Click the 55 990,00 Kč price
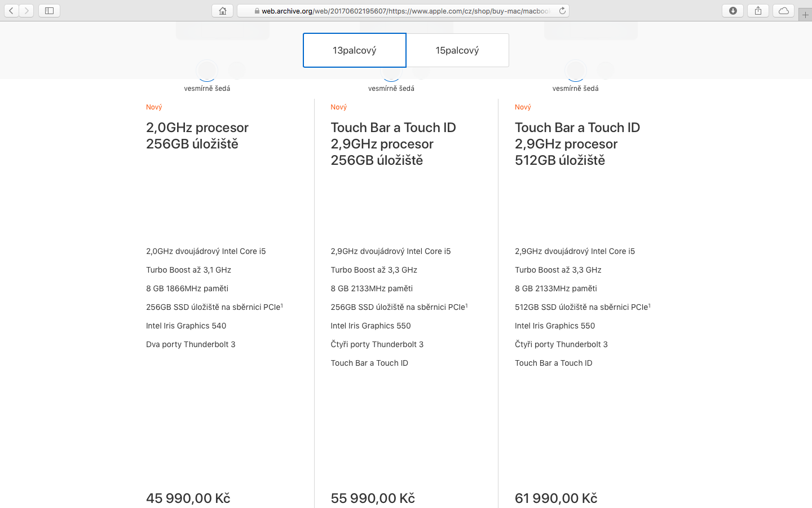This screenshot has height=508, width=812. 373,498
